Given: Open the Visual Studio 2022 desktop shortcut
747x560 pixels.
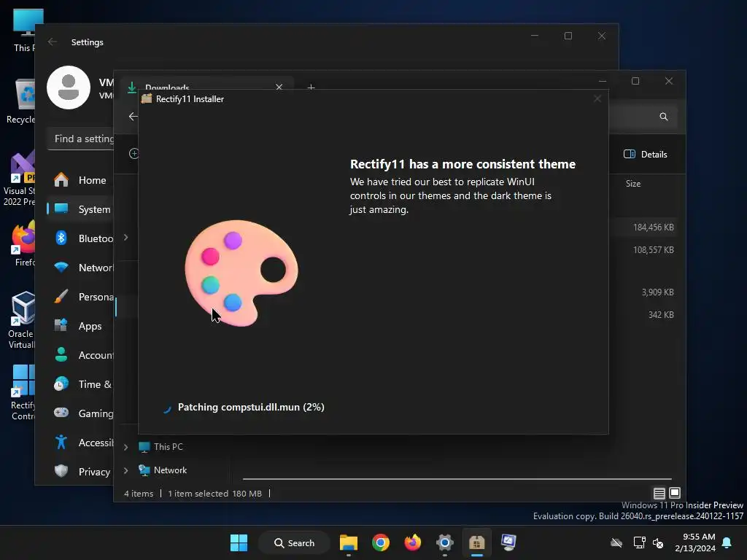Looking at the screenshot, I should [x=19, y=179].
